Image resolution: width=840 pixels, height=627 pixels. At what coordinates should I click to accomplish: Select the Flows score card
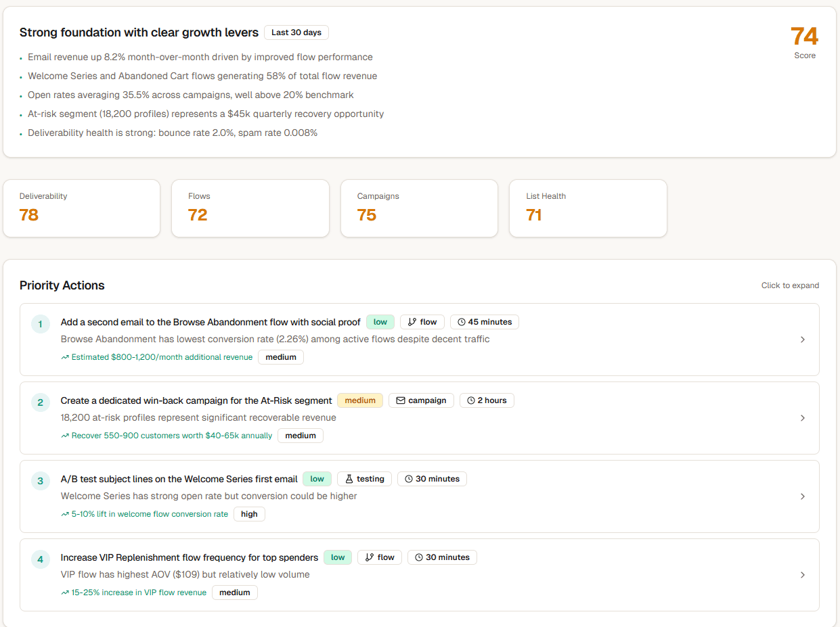click(250, 208)
